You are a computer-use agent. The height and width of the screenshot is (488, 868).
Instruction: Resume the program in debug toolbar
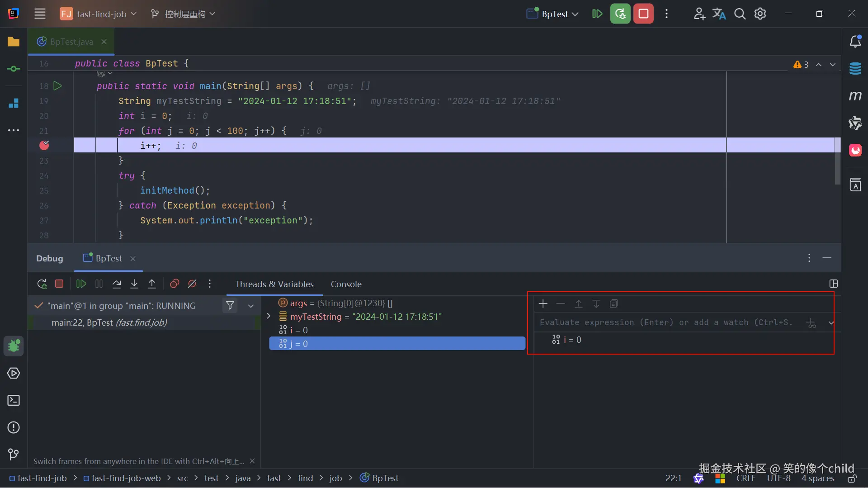tap(81, 284)
